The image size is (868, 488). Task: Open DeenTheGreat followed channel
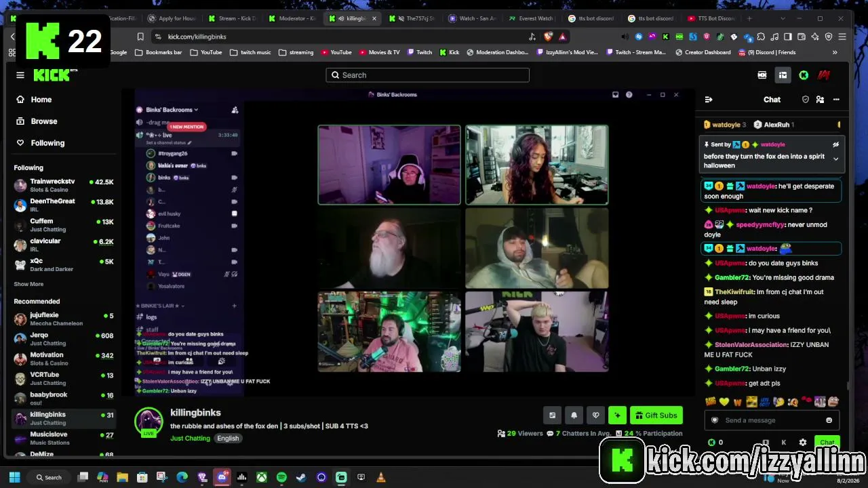tap(63, 205)
